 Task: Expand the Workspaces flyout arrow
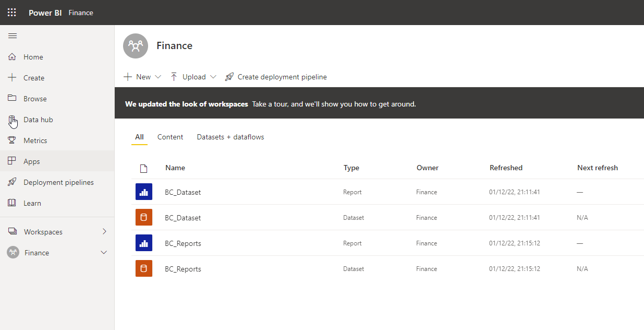pyautogui.click(x=104, y=231)
